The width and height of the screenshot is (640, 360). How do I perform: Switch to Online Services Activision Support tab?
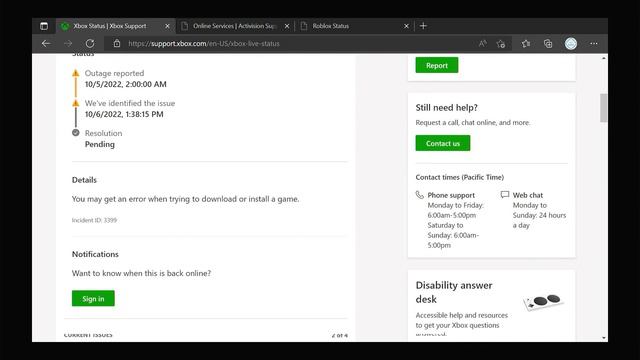(235, 26)
